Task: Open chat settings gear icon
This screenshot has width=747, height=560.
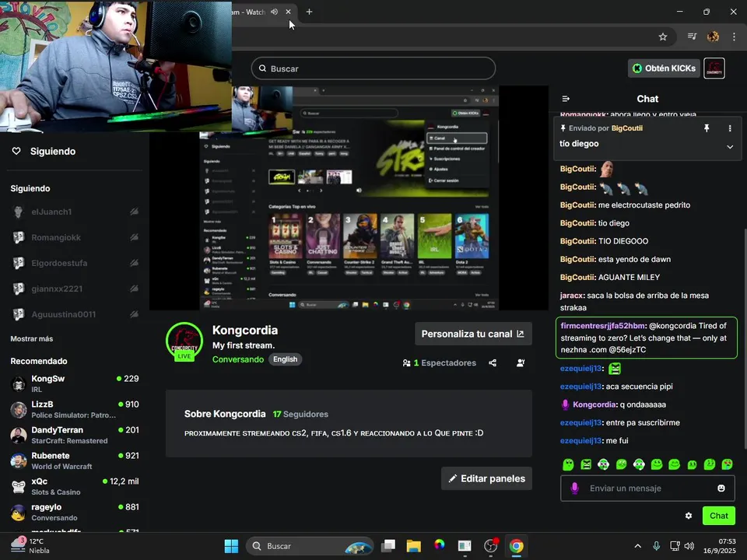Action: (689, 516)
